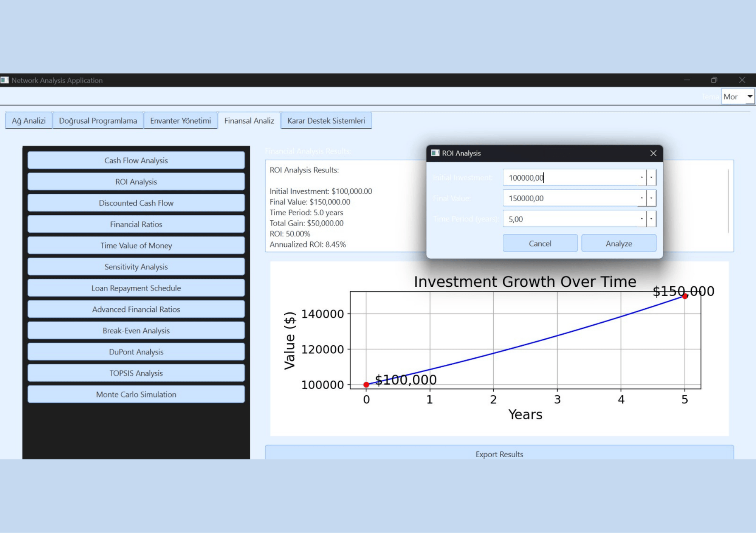Select the Finansal Analiz tab

249,121
